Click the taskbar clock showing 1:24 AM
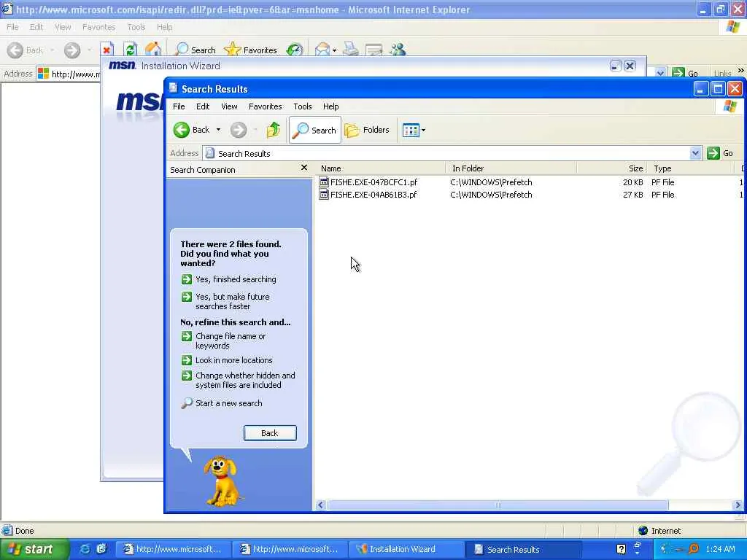This screenshot has height=560, width=747. (720, 549)
